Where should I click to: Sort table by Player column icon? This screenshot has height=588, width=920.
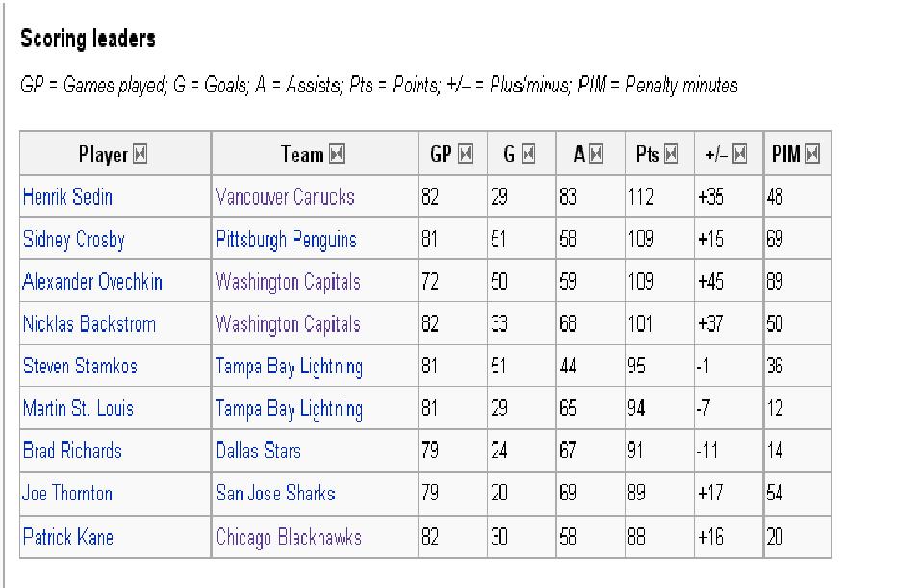(x=140, y=154)
